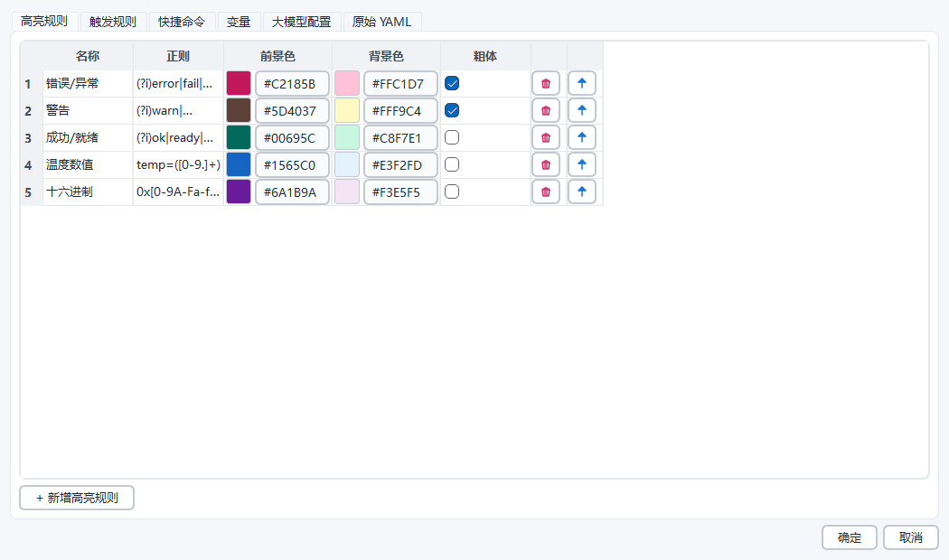Move the 错误/异常 rule up
The height and width of the screenshot is (560, 949).
click(x=582, y=83)
